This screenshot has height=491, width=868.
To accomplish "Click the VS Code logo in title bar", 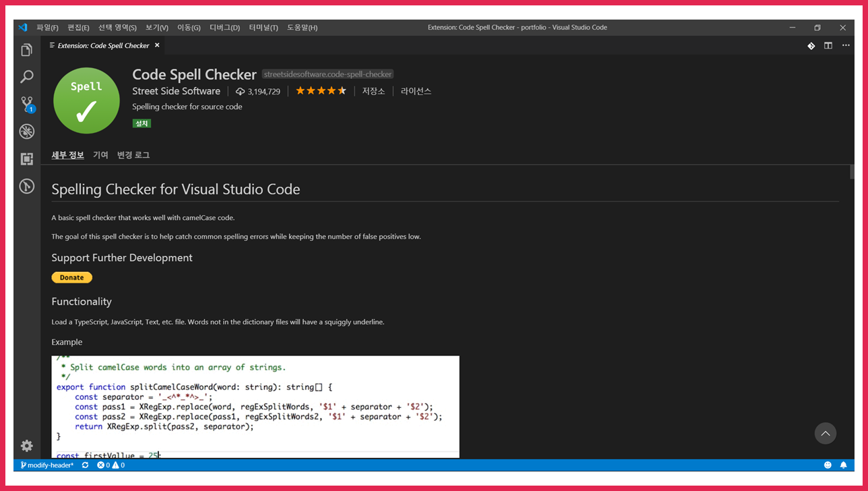I will [22, 28].
